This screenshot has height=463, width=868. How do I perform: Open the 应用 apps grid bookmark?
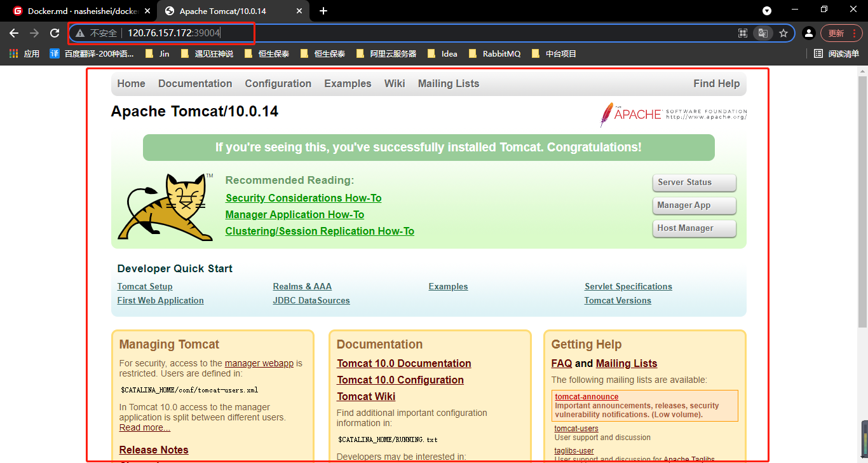24,54
